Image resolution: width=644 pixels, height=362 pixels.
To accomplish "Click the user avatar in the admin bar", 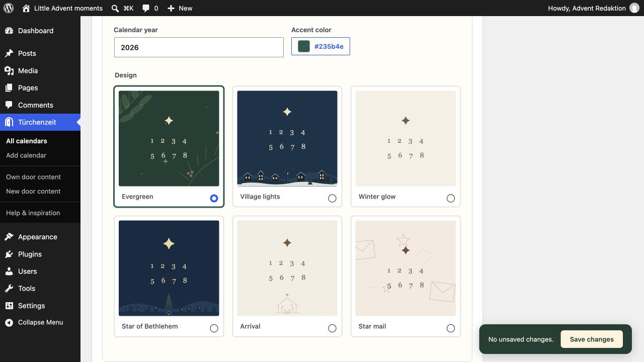I will click(634, 8).
